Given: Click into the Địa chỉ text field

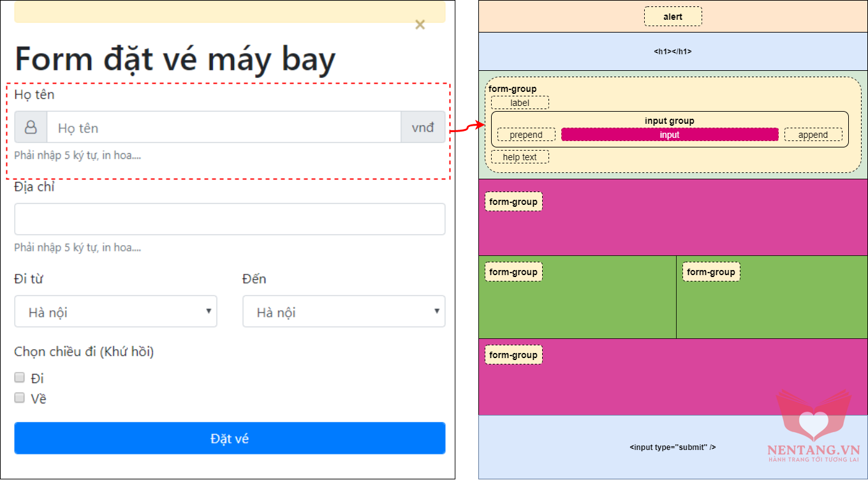Looking at the screenshot, I should [x=230, y=219].
